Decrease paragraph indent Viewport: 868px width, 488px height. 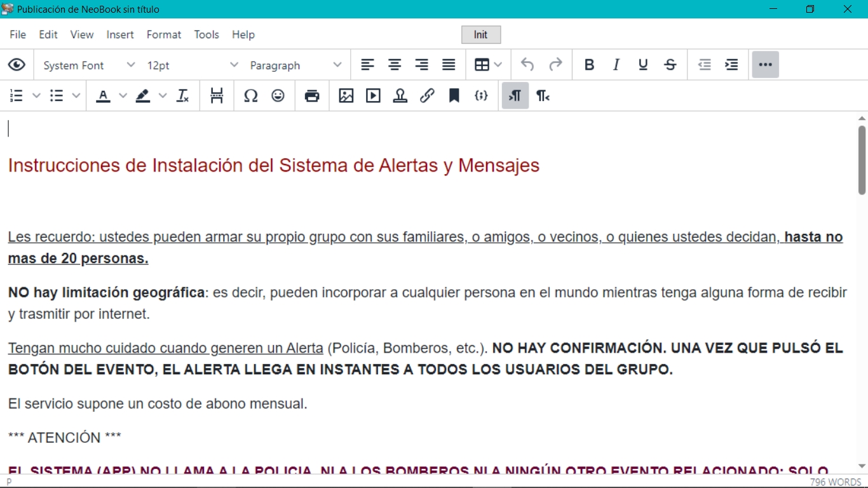(704, 65)
